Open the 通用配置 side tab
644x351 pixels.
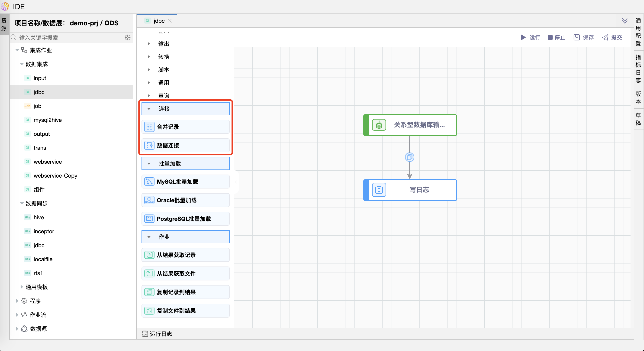coord(638,32)
